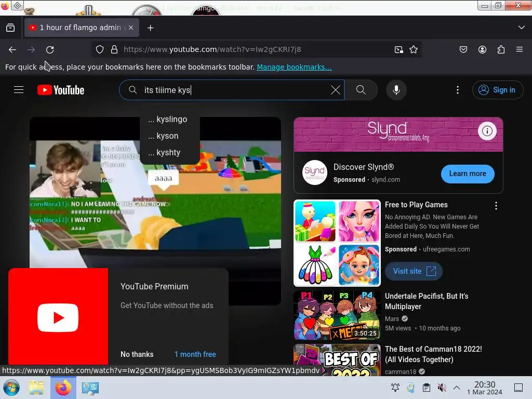Screen dimensions: 532x399
Task: Select suggestion 'kyslingo'
Action: [x=170, y=119]
